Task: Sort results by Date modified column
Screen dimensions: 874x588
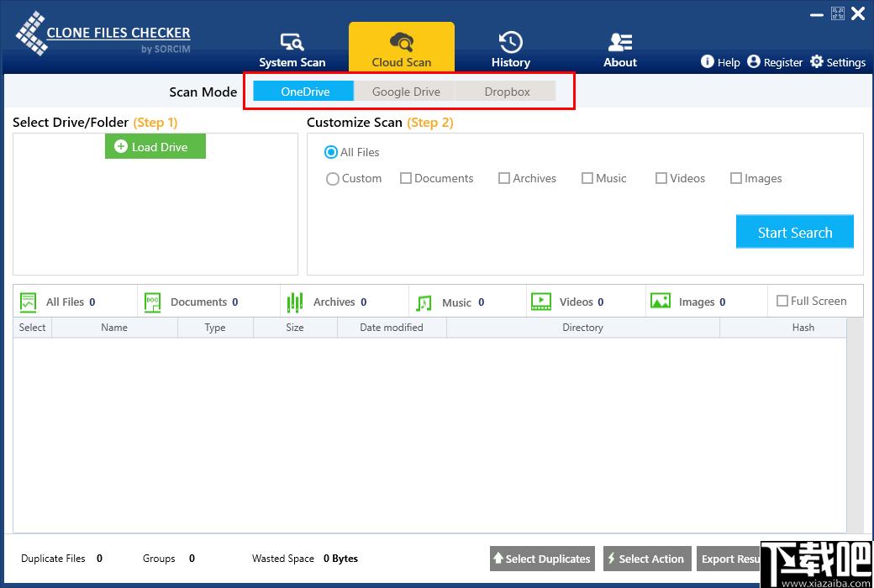Action: click(x=392, y=328)
